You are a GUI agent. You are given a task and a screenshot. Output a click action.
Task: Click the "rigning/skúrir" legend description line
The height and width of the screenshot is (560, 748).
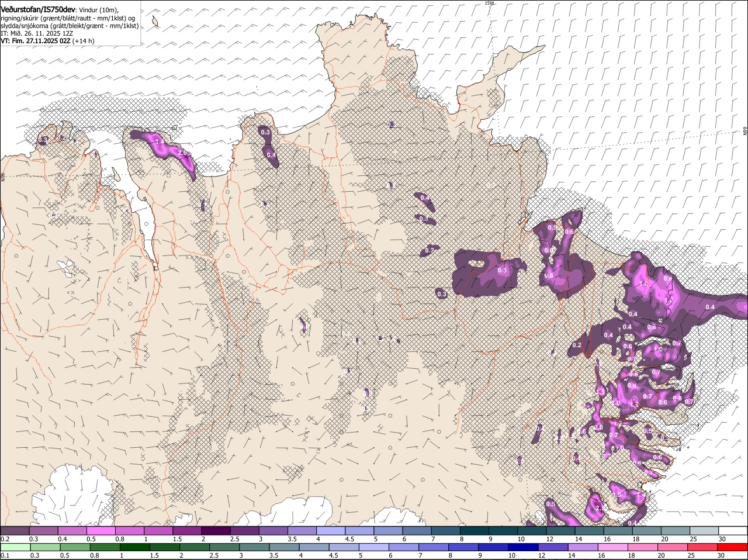[68, 18]
